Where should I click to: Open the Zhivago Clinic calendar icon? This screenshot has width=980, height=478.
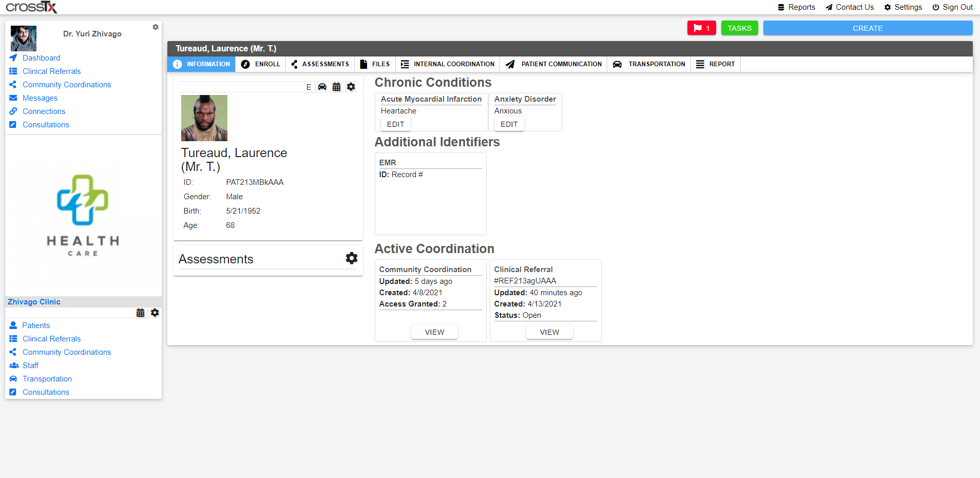(x=140, y=313)
